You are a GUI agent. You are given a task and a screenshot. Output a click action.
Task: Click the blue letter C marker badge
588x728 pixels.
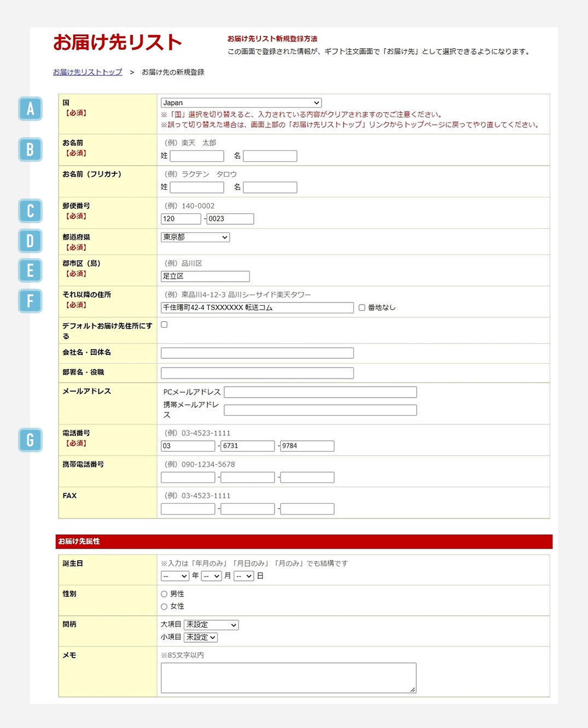pos(30,211)
